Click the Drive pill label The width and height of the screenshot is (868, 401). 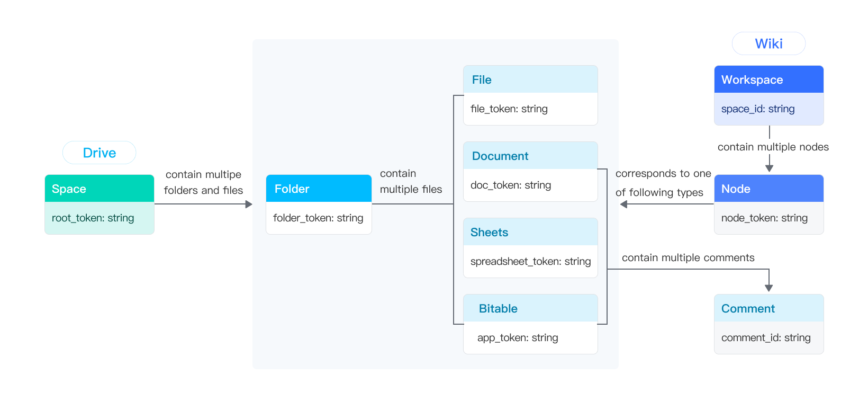coord(99,153)
